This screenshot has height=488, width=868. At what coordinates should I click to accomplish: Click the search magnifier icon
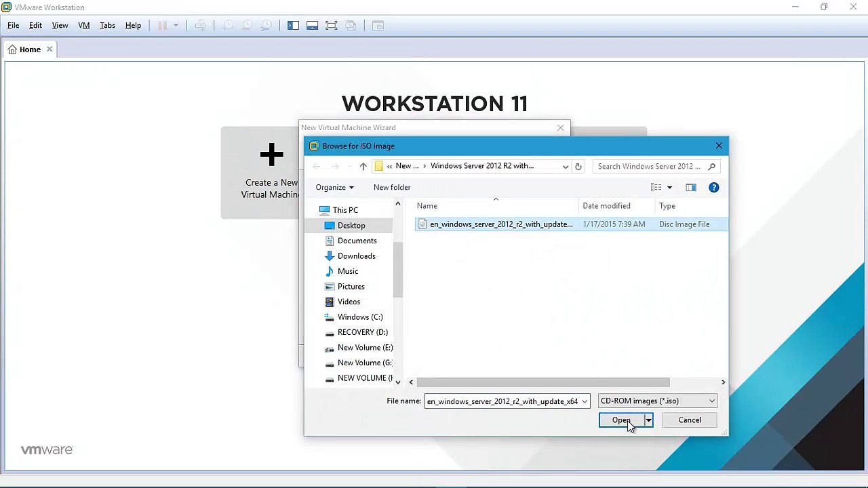[711, 166]
